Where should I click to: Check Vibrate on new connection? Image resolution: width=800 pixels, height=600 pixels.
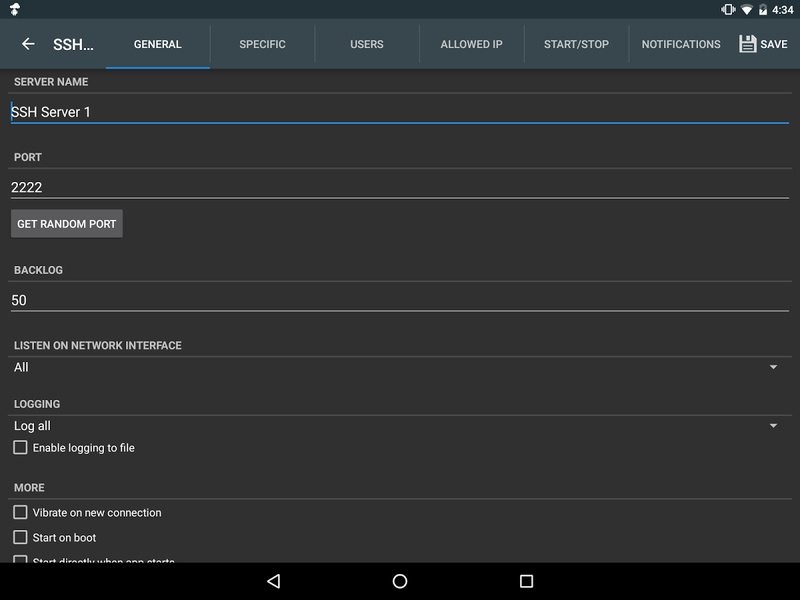coord(20,512)
